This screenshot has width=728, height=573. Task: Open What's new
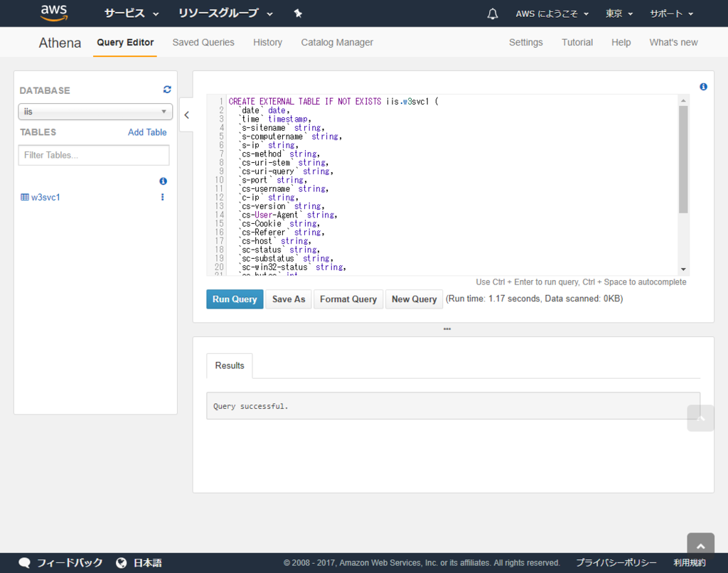673,42
